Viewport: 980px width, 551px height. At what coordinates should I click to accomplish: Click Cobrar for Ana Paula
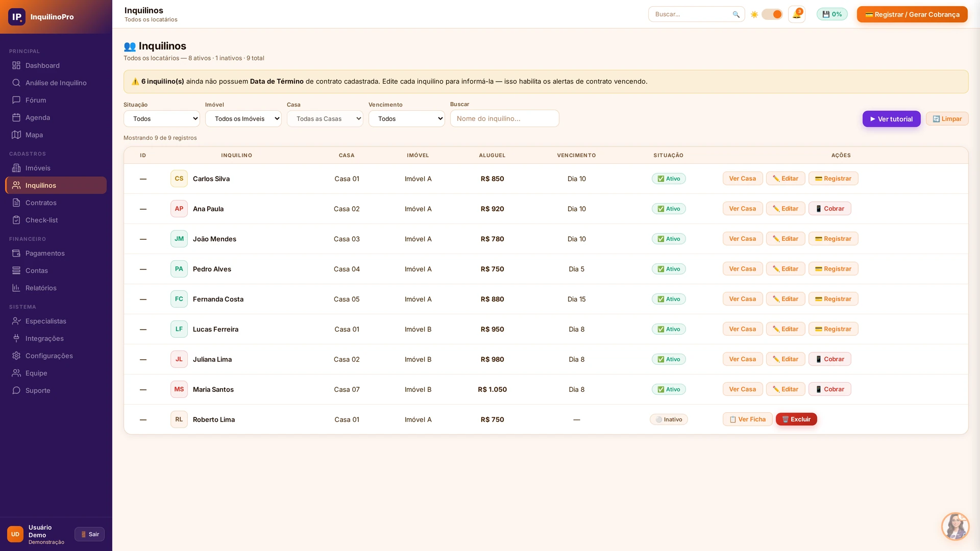point(829,209)
